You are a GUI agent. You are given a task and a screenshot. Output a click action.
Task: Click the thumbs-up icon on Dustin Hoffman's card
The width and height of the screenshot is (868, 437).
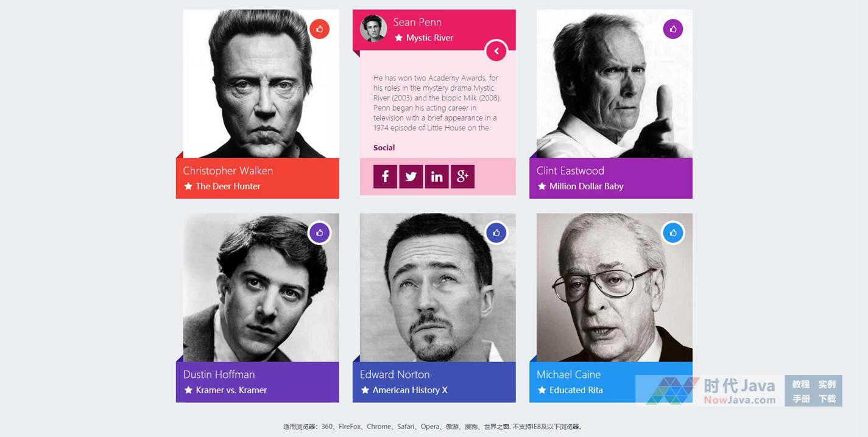point(319,232)
